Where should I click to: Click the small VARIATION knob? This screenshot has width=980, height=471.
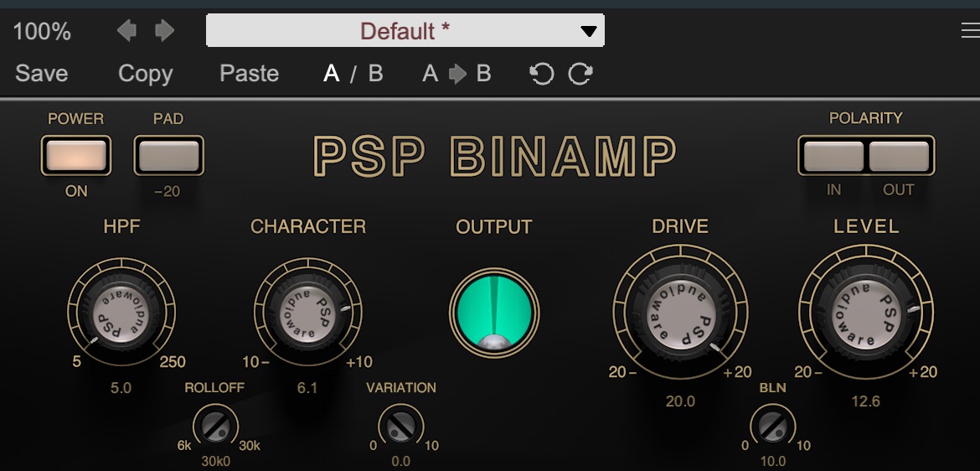tap(401, 427)
